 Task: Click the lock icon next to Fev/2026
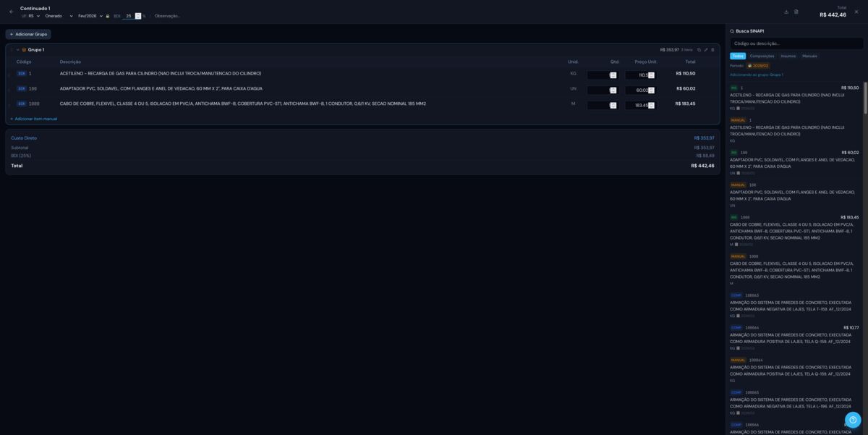point(108,16)
